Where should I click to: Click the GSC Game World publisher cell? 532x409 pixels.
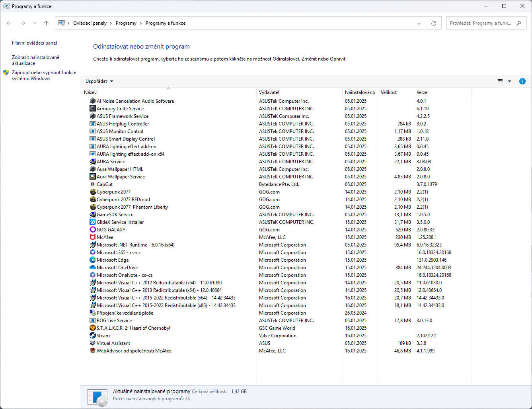(277, 328)
